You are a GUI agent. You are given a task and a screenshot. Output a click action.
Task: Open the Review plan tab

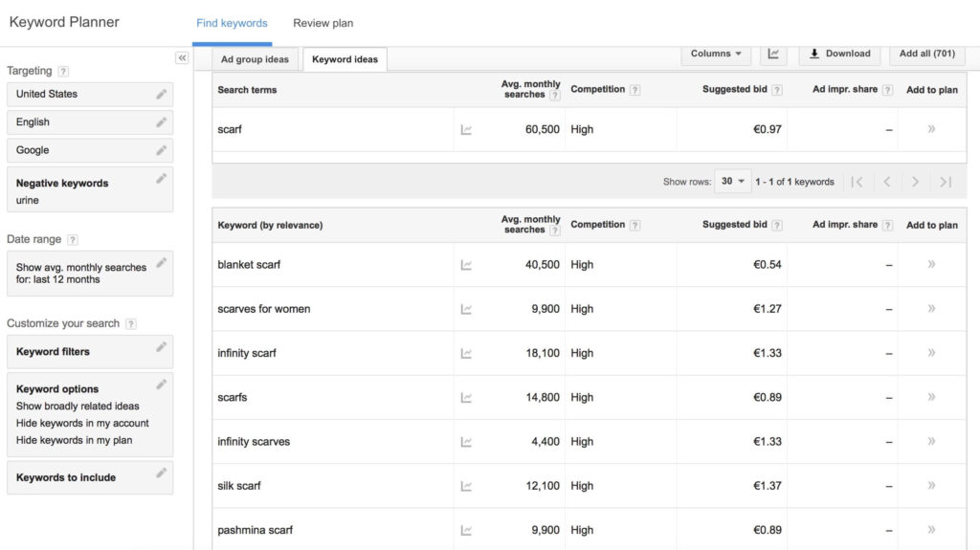pyautogui.click(x=323, y=23)
